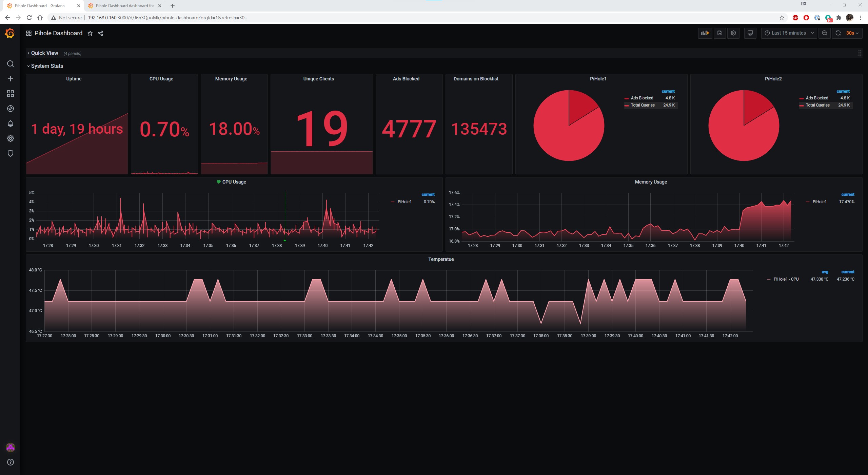Share the dashboard via share icon
This screenshot has width=868, height=475.
pos(100,33)
